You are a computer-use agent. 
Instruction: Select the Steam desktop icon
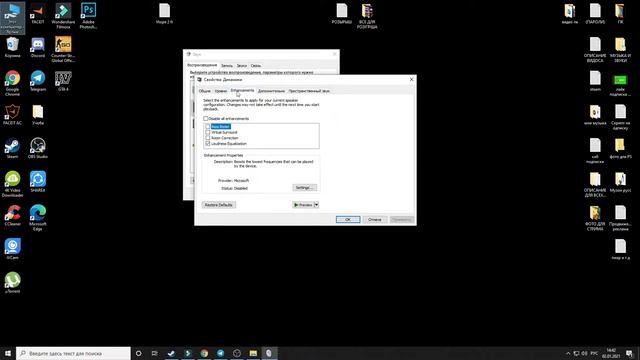tap(12, 148)
